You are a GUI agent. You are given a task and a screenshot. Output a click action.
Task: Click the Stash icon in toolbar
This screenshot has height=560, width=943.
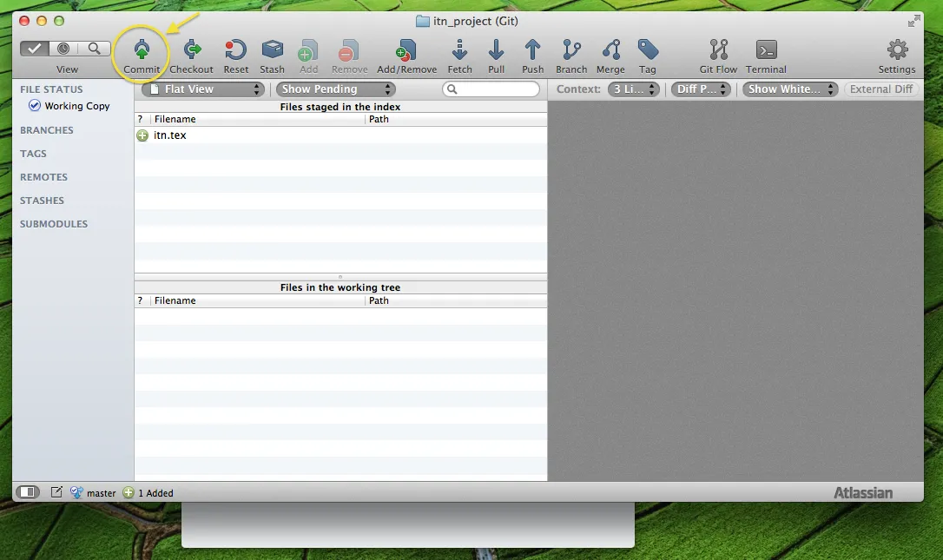[272, 50]
